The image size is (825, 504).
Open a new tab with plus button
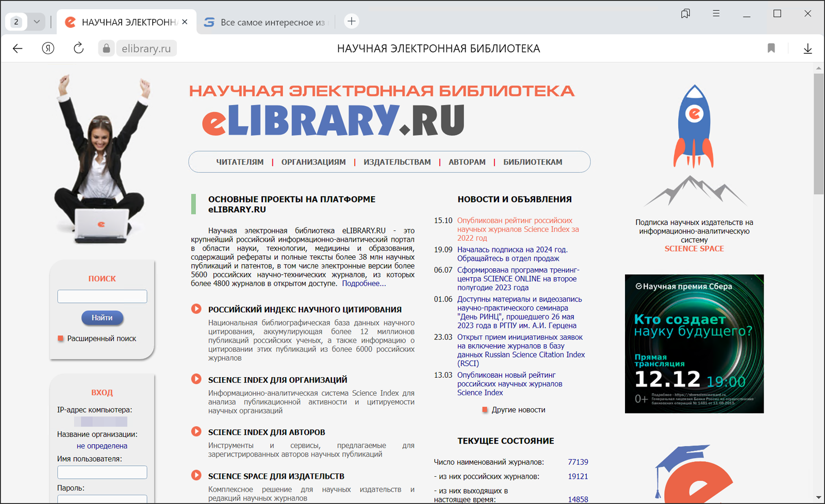pos(351,22)
